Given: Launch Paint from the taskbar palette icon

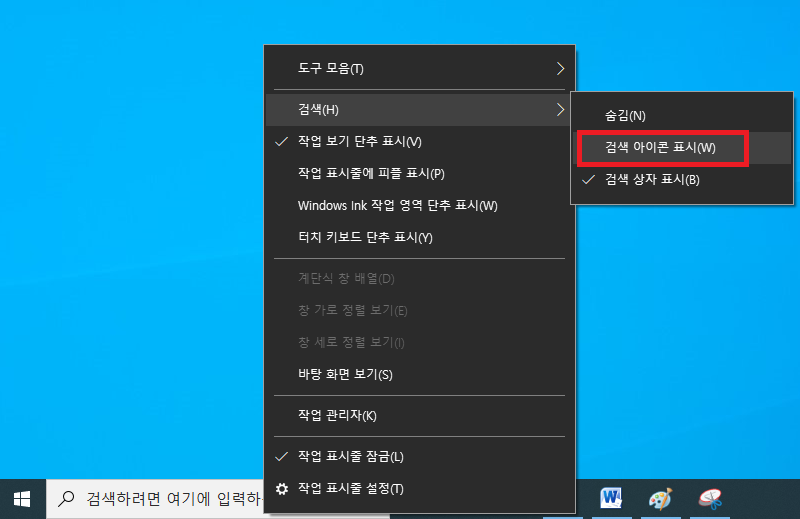Looking at the screenshot, I should tap(661, 499).
